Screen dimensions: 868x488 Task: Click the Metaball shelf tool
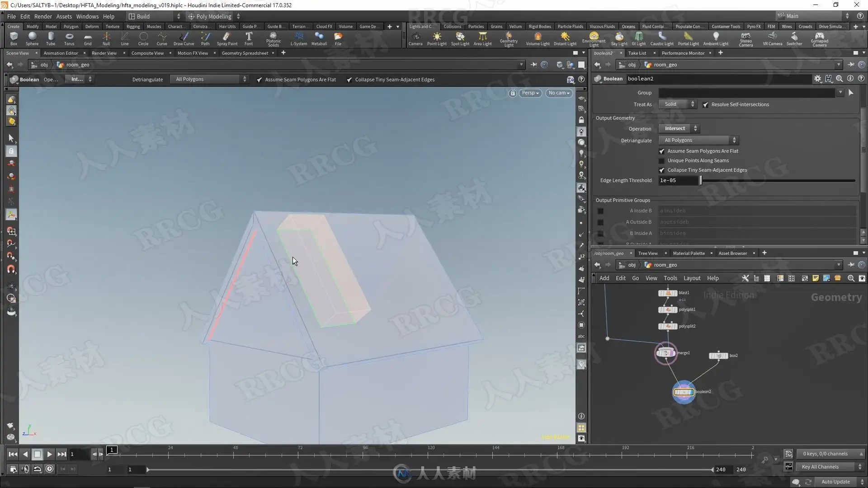pos(319,38)
